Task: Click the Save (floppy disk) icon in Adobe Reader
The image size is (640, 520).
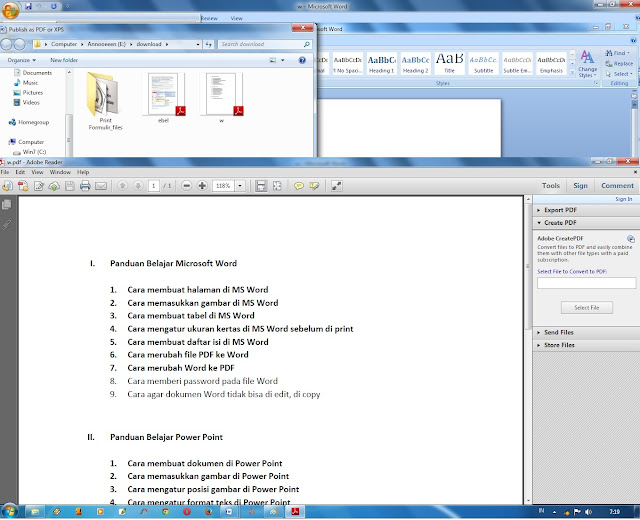Action: coord(70,186)
